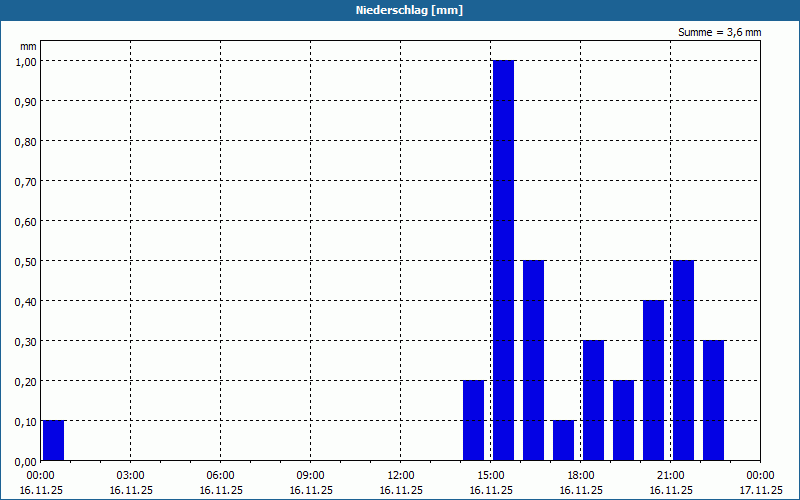The width and height of the screenshot is (800, 500).
Task: Click the y-axis label 0,60
Action: (26, 221)
